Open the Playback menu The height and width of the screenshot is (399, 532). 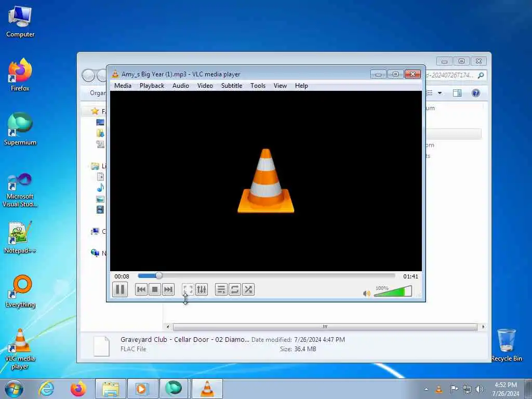pyautogui.click(x=152, y=86)
